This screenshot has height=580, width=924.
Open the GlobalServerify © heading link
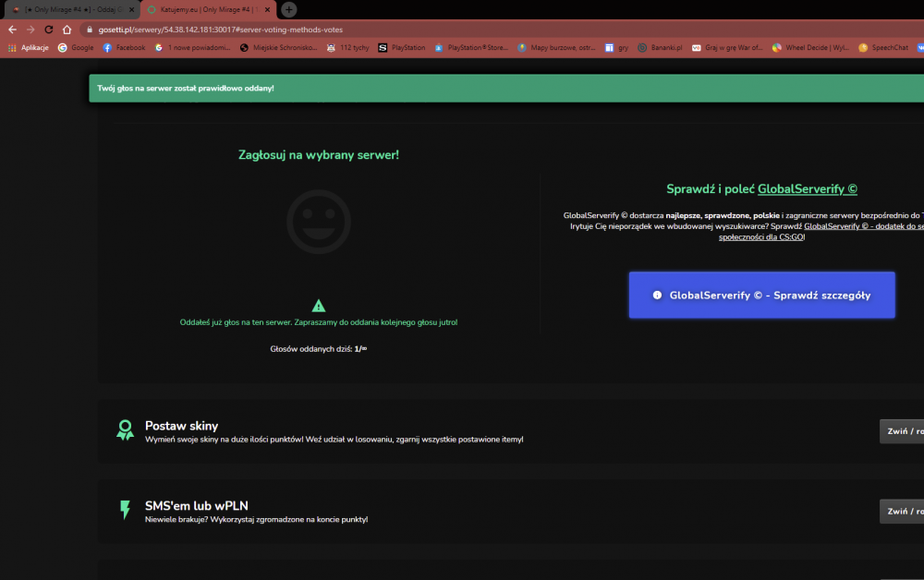tap(808, 189)
